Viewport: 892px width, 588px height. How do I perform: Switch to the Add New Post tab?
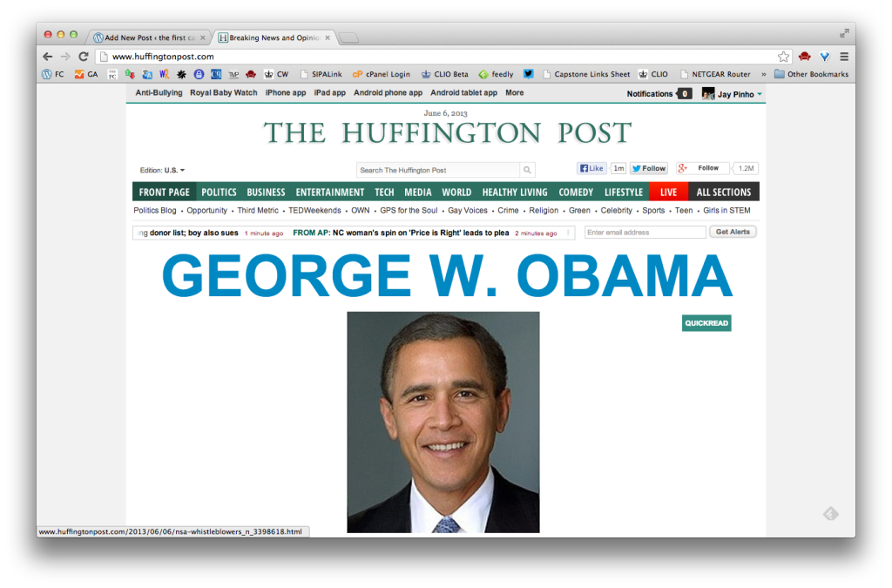150,37
